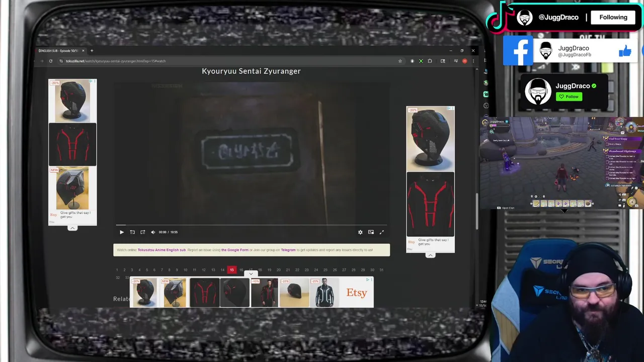
Task: Click the AdChoices icon on bottom banner
Action: (369, 280)
